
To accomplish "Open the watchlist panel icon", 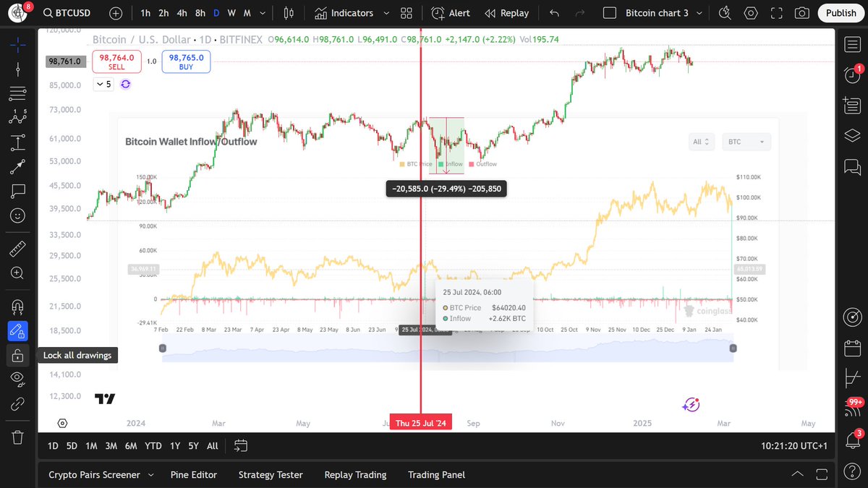I will pyautogui.click(x=852, y=45).
